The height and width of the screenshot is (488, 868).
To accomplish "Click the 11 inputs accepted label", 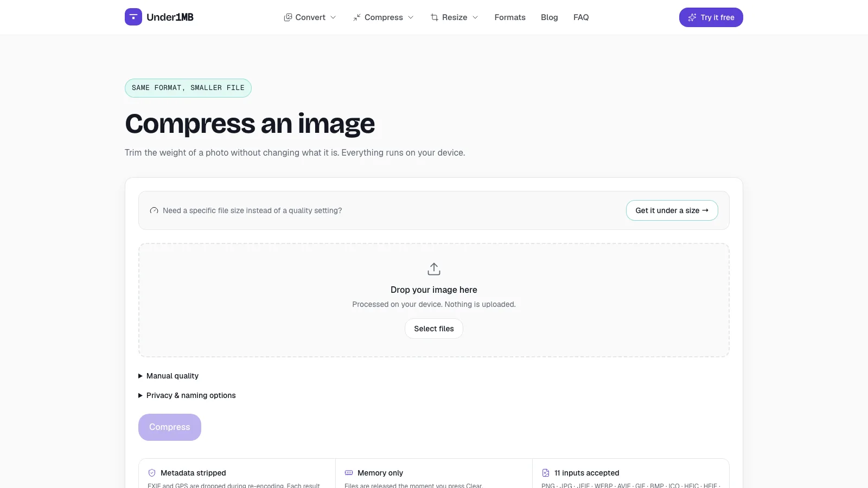I will point(586,473).
